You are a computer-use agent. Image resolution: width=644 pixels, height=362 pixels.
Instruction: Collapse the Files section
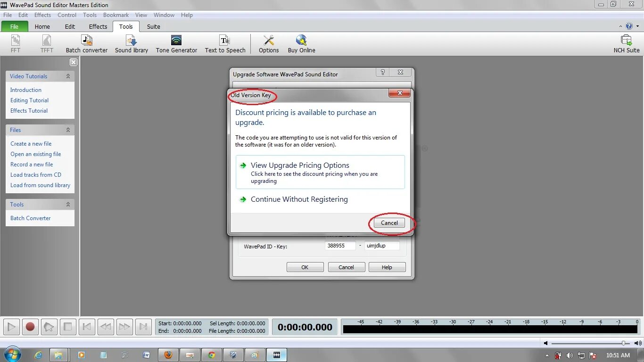(x=68, y=130)
